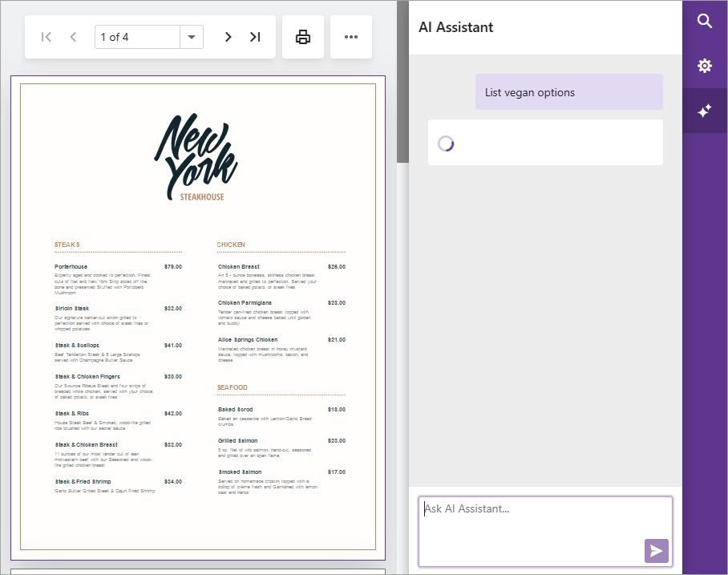This screenshot has width=728, height=575.
Task: Click the New York Steakhouse logo on the page
Action: [x=195, y=157]
